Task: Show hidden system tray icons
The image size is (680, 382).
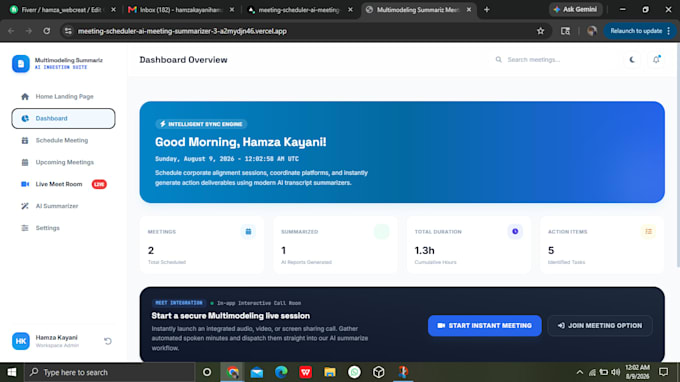Action: click(x=579, y=372)
